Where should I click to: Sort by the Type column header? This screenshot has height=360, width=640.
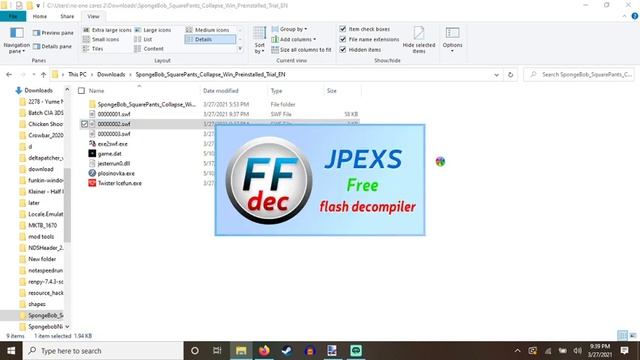coord(276,91)
